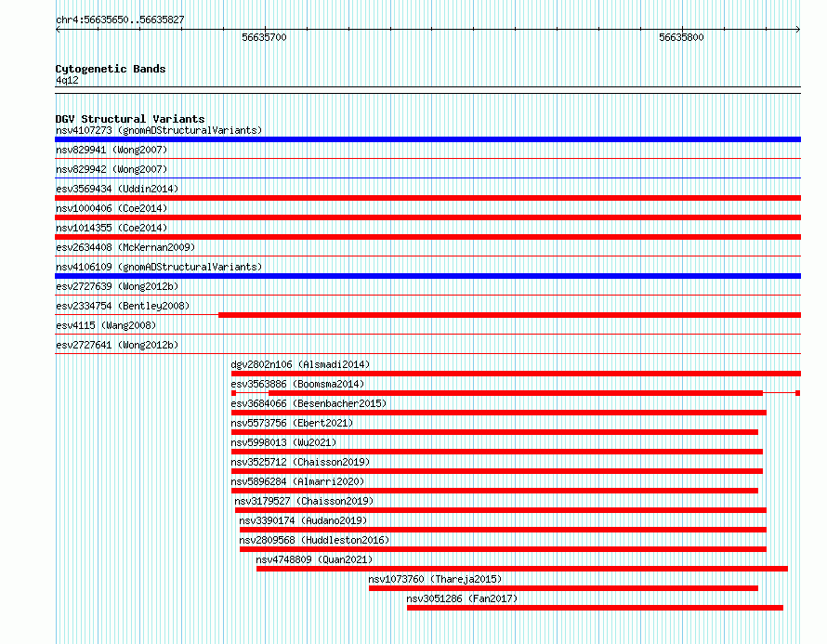Select nsv1014355 (Coe2014) label
This screenshot has width=827, height=644.
(112, 228)
